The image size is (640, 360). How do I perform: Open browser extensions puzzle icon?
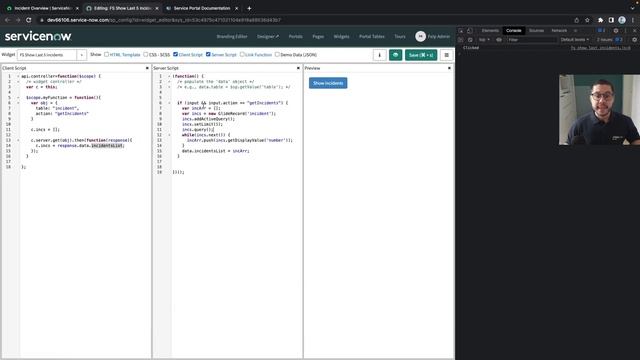pos(600,20)
